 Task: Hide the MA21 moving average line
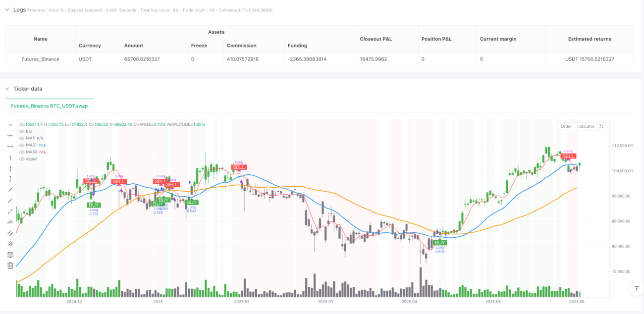(x=22, y=145)
